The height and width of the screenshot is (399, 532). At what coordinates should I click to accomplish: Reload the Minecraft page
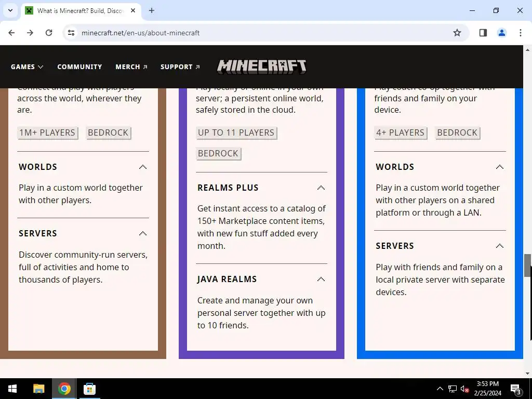pyautogui.click(x=49, y=33)
